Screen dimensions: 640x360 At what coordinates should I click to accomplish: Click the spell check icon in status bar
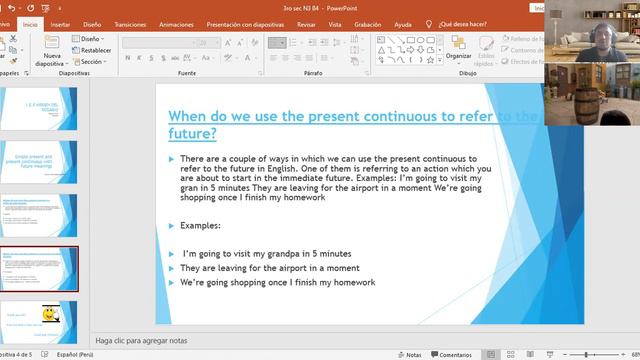44,354
